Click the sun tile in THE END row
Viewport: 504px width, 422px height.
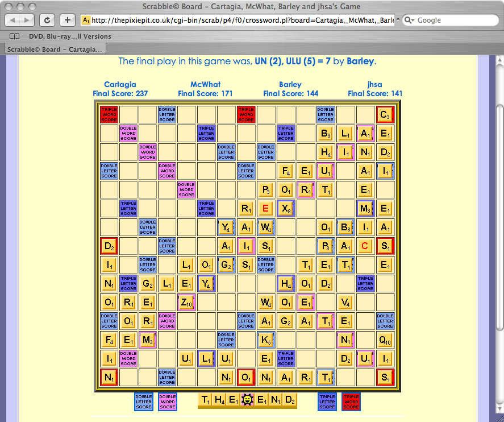coord(247,400)
